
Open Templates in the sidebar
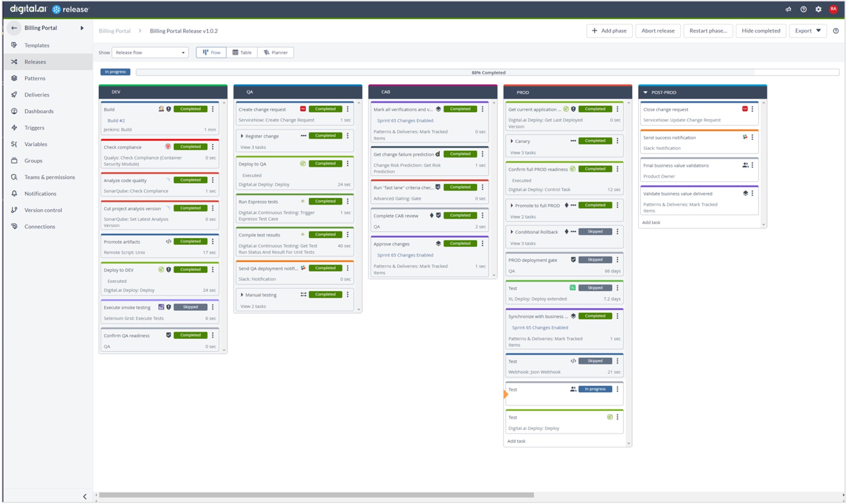(x=37, y=45)
